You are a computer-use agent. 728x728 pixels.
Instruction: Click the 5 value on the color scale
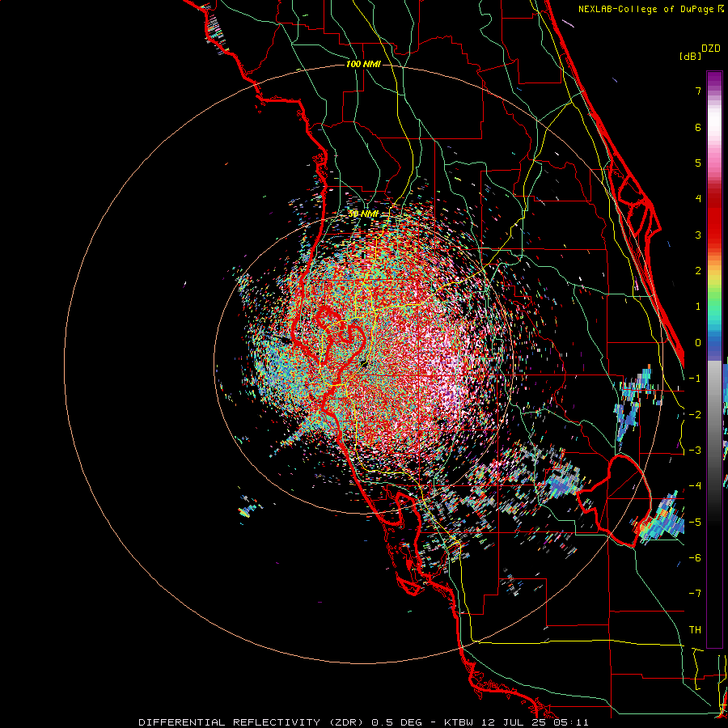(698, 163)
